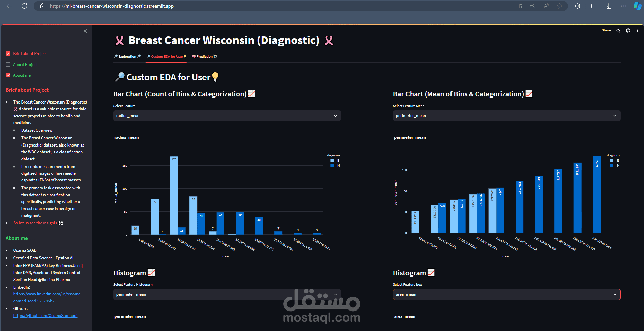Screen dimensions: 644x331
Task: Click x-axis label "174.029 to 188.5"
Action: pos(602,243)
